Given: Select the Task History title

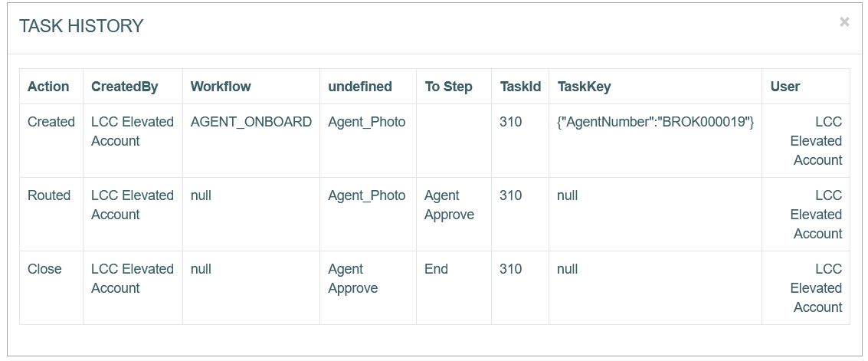Looking at the screenshot, I should 81,26.
